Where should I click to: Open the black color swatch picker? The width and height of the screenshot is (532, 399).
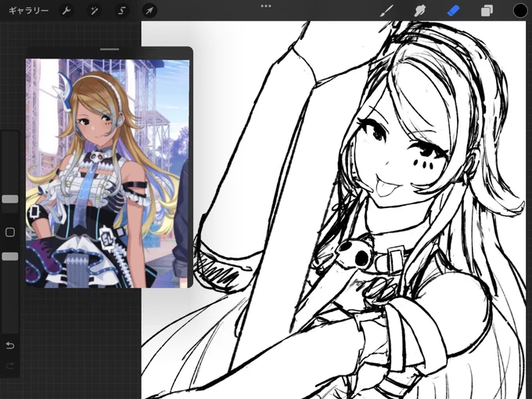click(519, 11)
